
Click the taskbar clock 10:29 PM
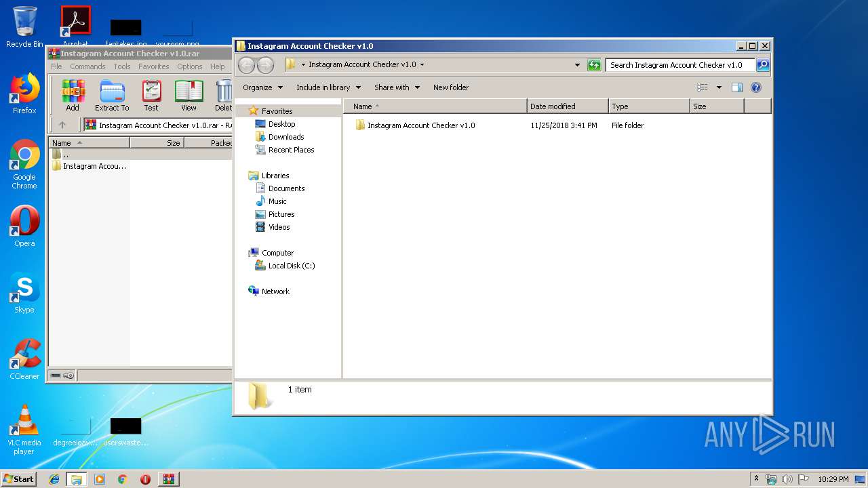pos(833,479)
